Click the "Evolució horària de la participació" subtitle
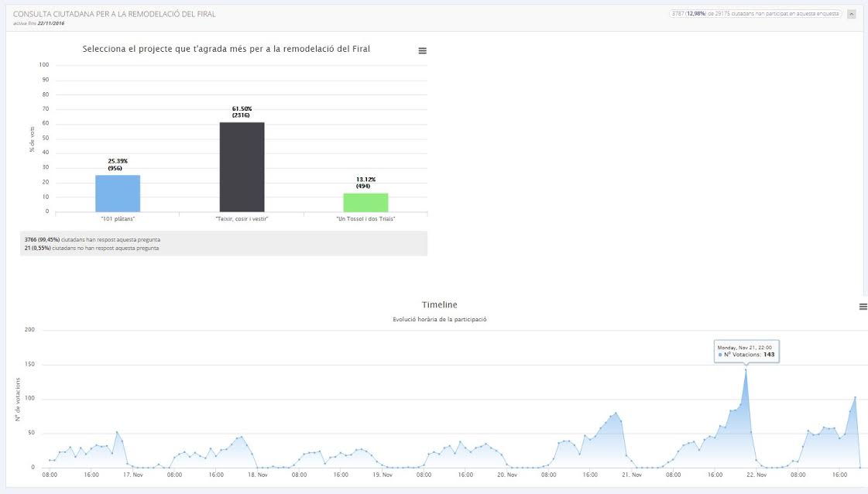 (439, 319)
